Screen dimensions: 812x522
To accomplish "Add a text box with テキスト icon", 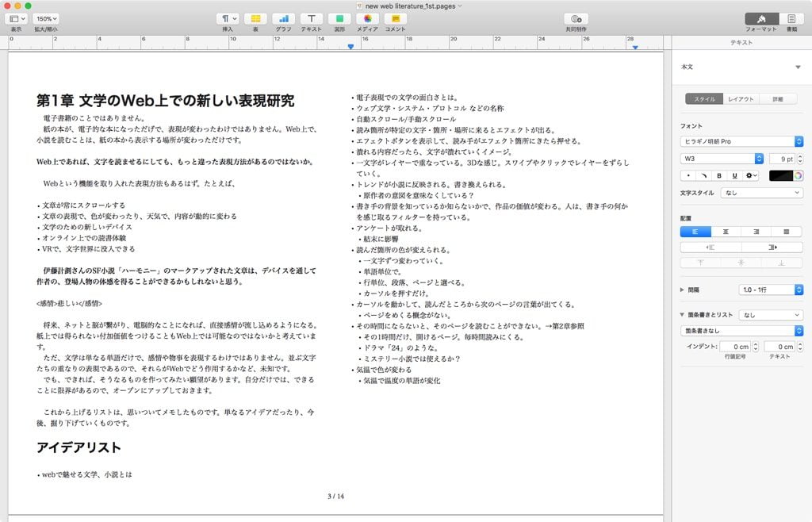I will [311, 19].
